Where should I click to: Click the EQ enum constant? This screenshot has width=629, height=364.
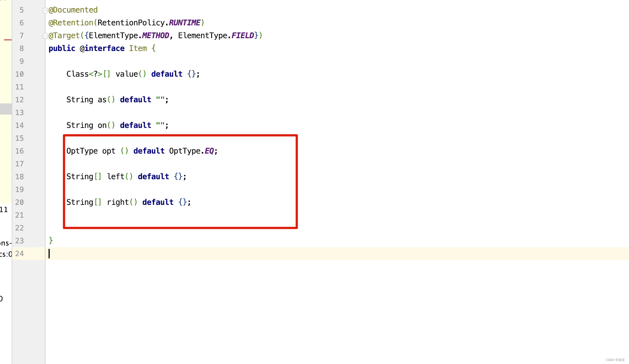tap(209, 151)
